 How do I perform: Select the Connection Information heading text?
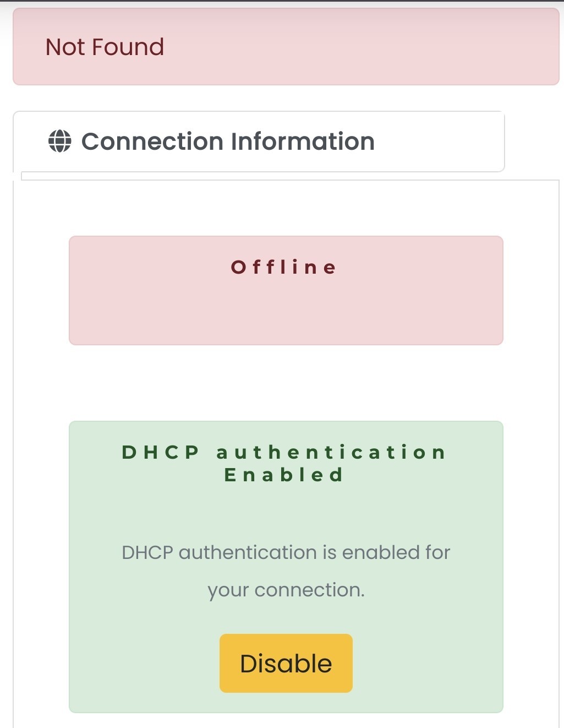tap(228, 142)
